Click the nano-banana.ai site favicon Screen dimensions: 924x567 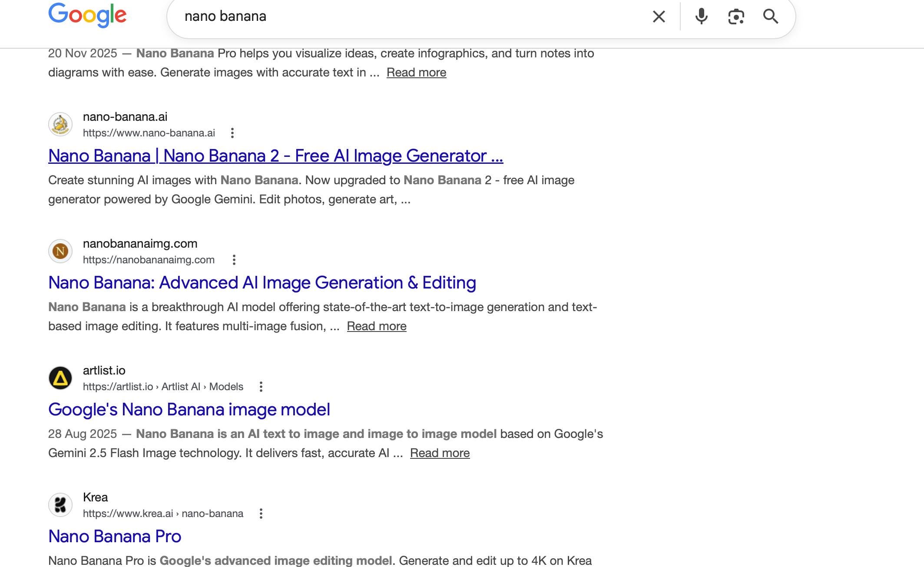pyautogui.click(x=60, y=124)
